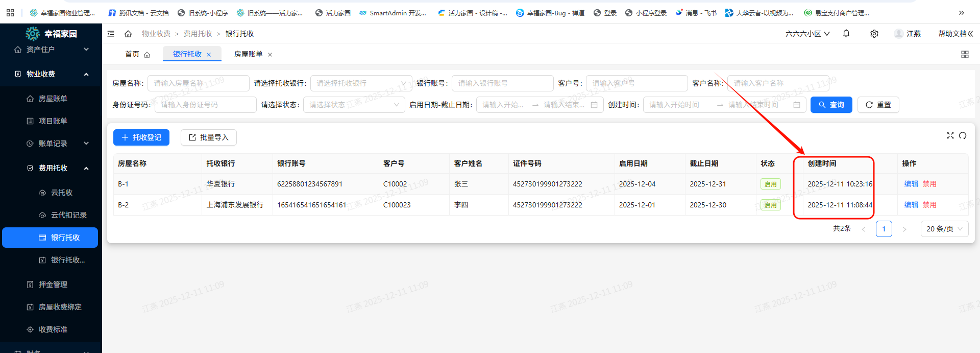The width and height of the screenshot is (980, 353).
Task: Switch community via 六六六小区 dropdown
Action: (807, 34)
